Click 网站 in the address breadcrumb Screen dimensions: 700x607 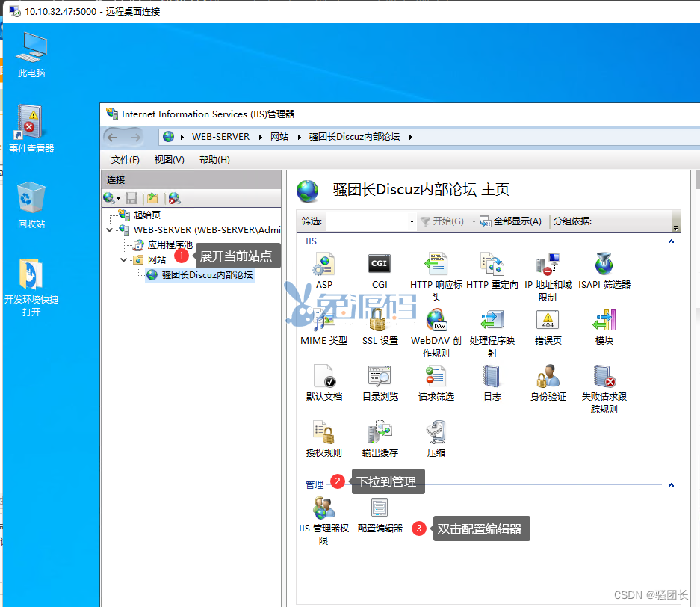click(279, 137)
